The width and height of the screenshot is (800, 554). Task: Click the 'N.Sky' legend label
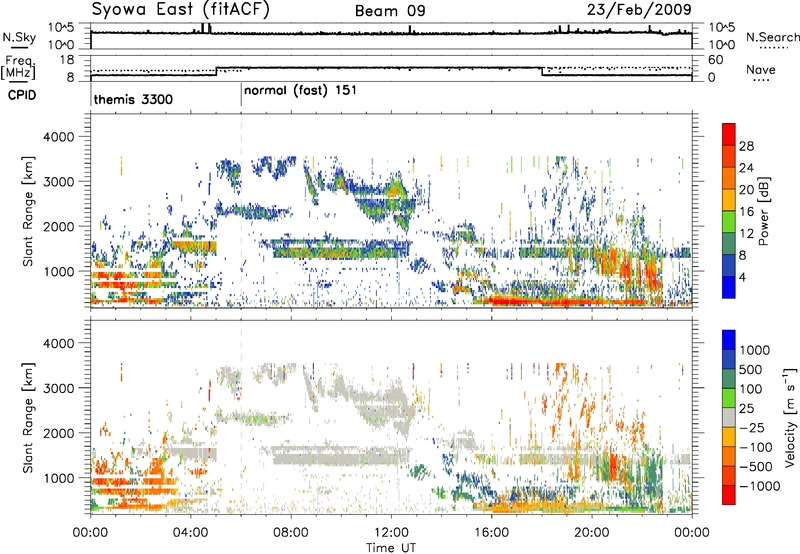19,37
